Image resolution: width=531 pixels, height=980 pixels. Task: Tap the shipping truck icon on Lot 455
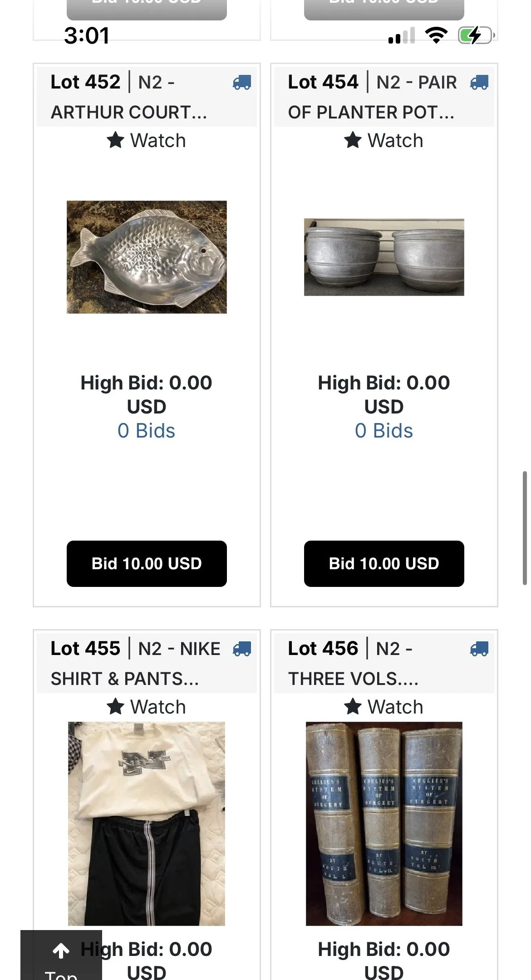[242, 649]
